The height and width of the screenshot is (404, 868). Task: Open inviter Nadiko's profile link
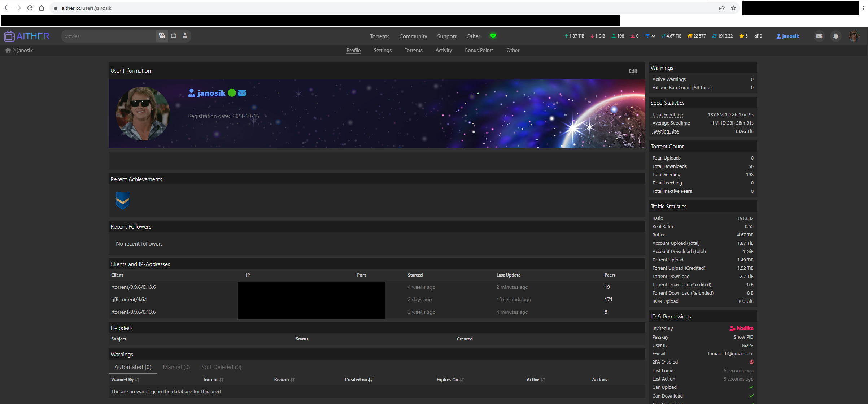(745, 328)
